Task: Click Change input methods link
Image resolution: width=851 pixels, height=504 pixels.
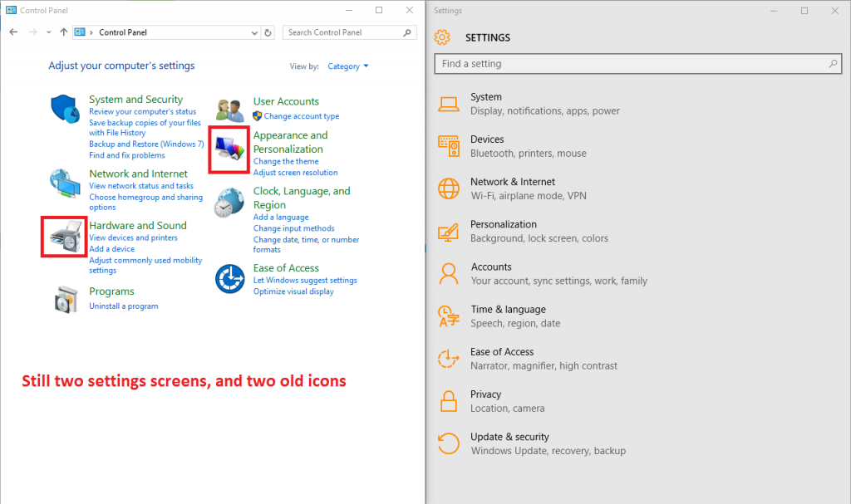Action: [293, 228]
